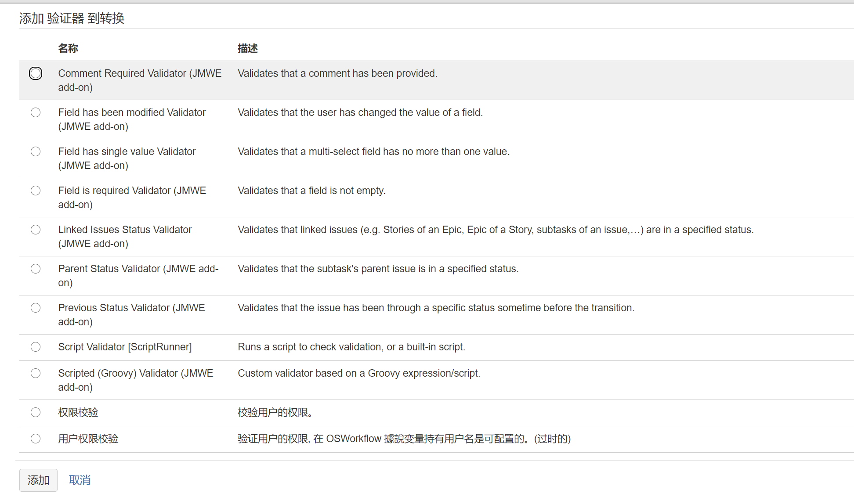
Task: Select Parent Status Validator radio button
Action: [36, 269]
